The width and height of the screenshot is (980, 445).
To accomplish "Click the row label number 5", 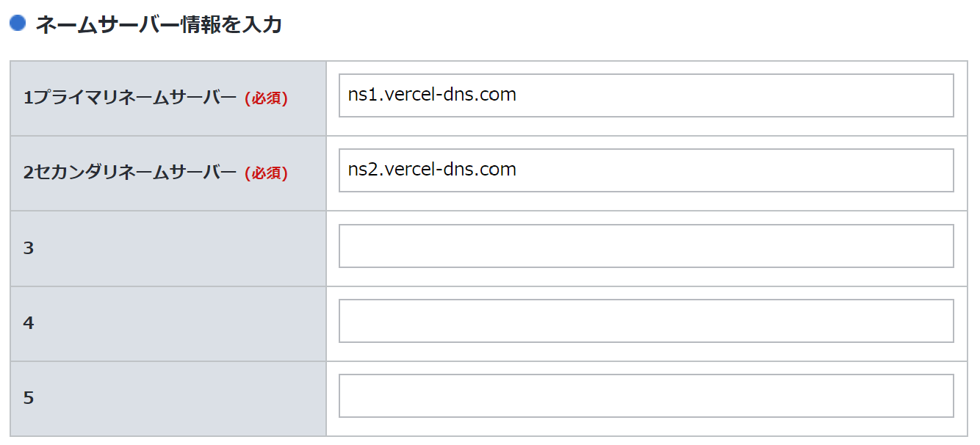I will (x=29, y=398).
